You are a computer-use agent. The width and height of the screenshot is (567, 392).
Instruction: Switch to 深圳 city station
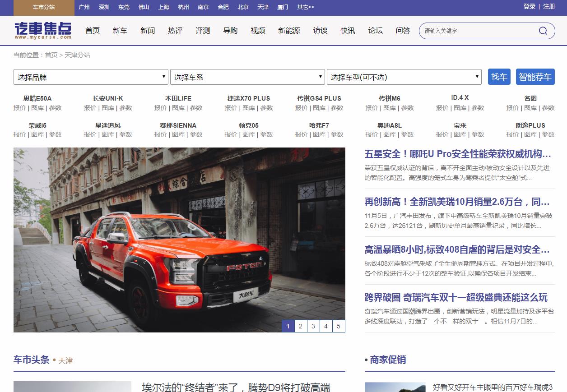click(x=104, y=7)
